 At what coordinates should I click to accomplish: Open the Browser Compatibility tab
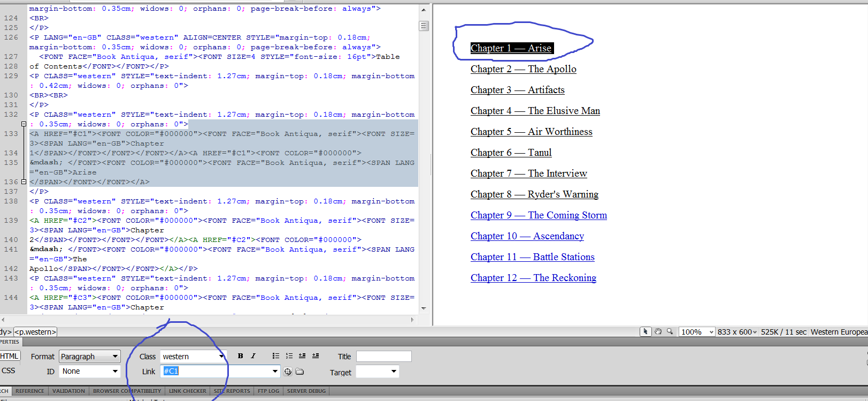pos(127,391)
